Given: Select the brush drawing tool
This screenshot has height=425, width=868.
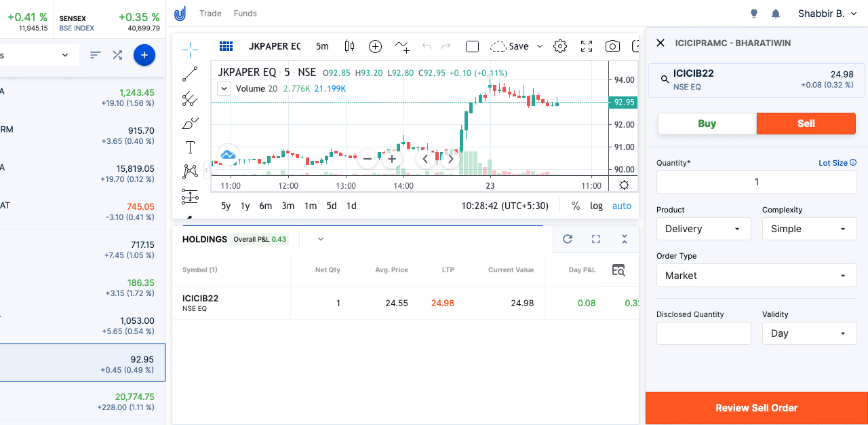Looking at the screenshot, I should [x=190, y=124].
